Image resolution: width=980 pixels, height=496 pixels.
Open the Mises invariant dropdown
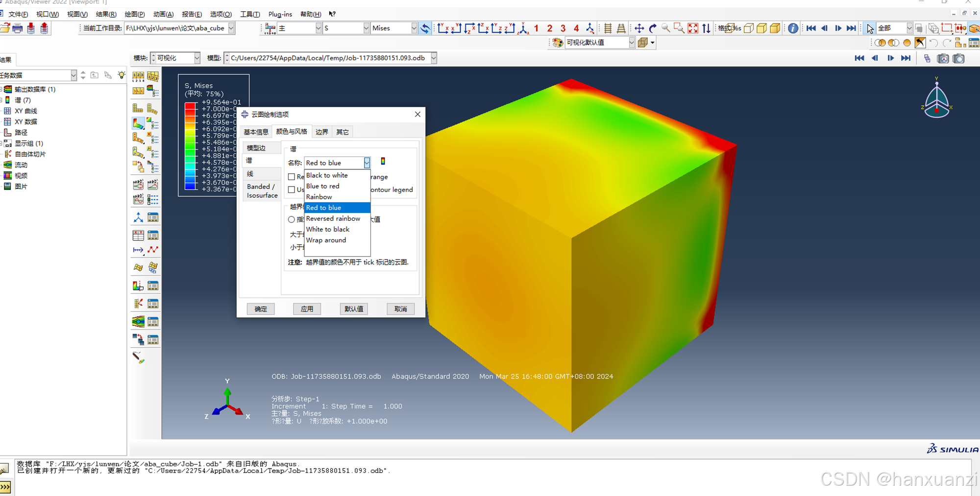(414, 28)
